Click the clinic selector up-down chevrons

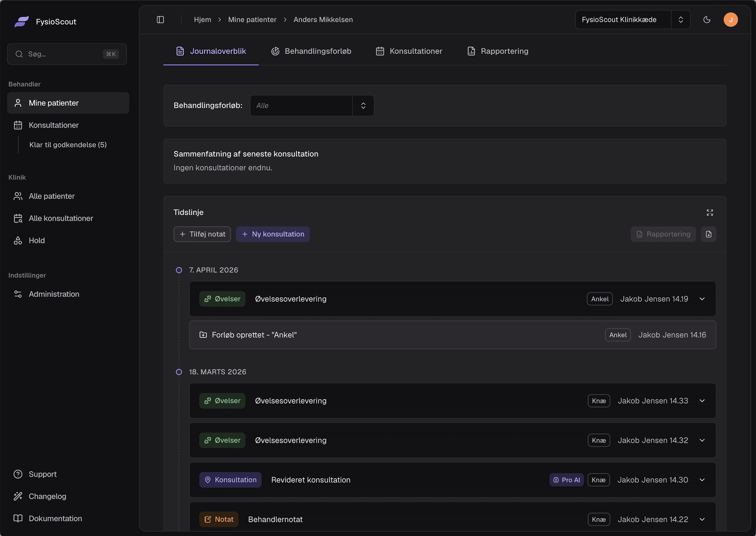[681, 20]
